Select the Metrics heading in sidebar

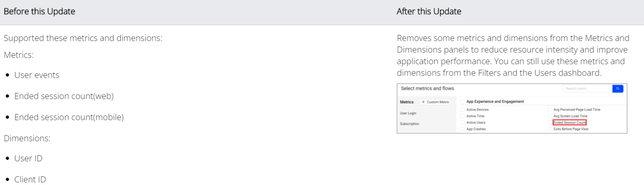click(x=407, y=102)
